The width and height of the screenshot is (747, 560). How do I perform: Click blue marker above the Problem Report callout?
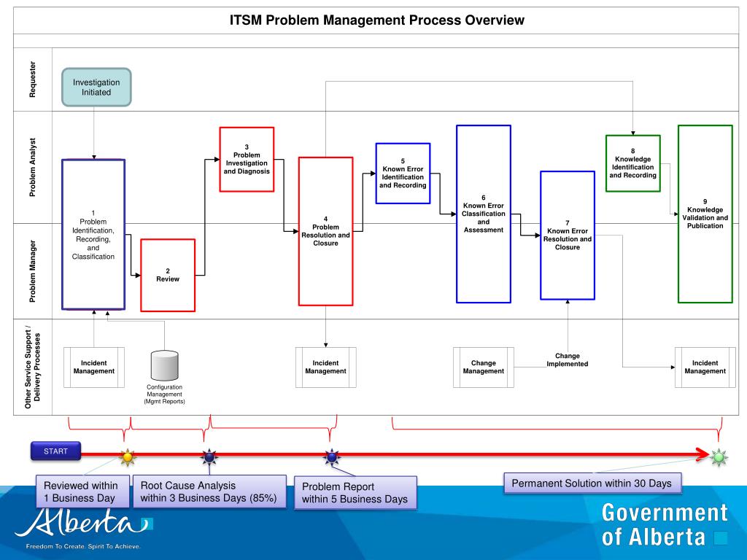(x=332, y=457)
